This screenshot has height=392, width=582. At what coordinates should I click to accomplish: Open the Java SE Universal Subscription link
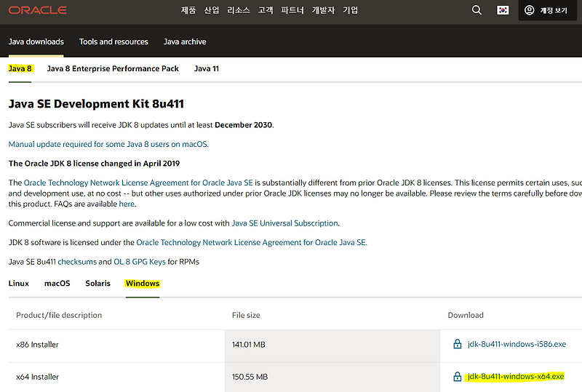(284, 223)
